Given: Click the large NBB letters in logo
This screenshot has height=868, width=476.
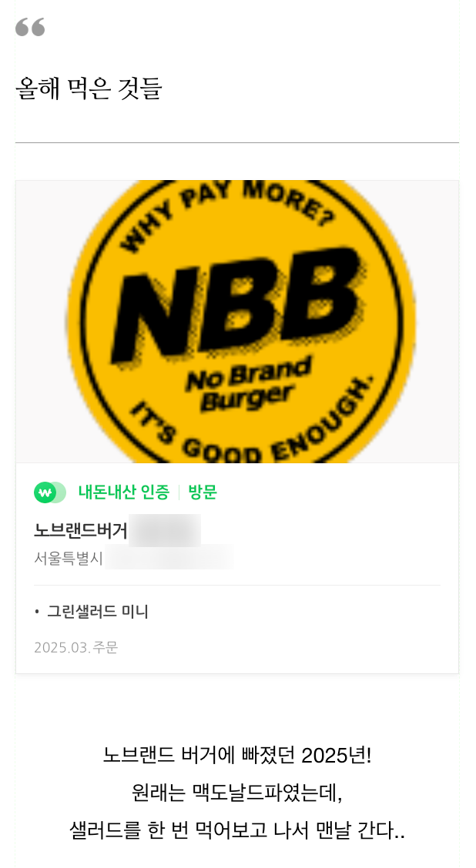Looking at the screenshot, I should point(240,303).
